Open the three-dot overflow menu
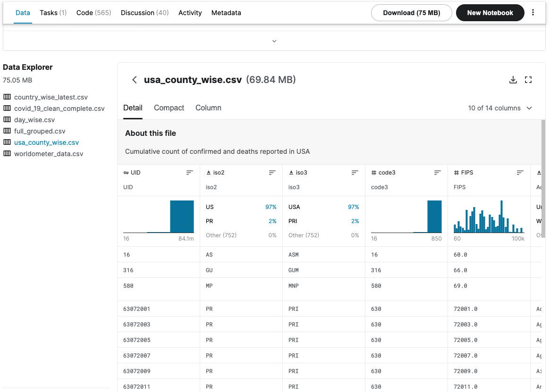This screenshot has width=558, height=392. tap(533, 13)
